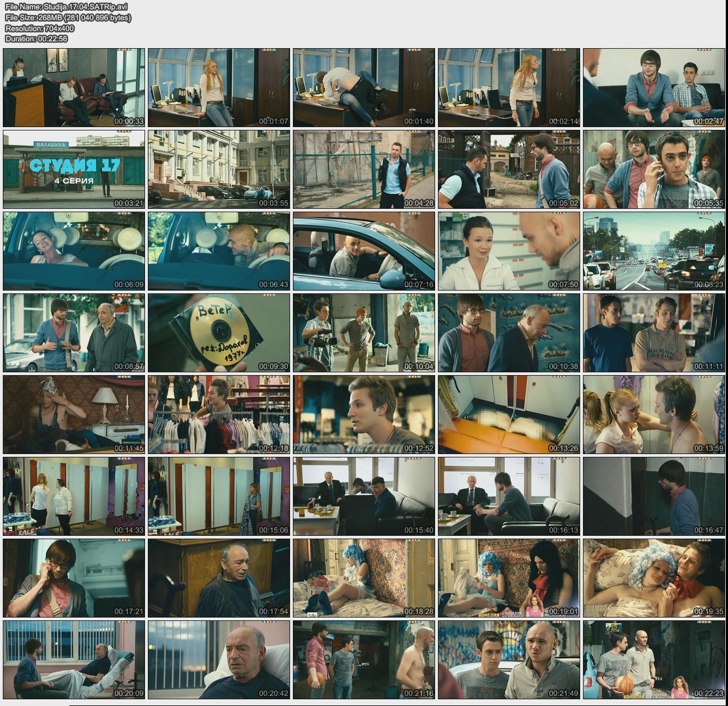728x706 pixels.
Task: Click the Resolution 704x400 line
Action: point(40,28)
